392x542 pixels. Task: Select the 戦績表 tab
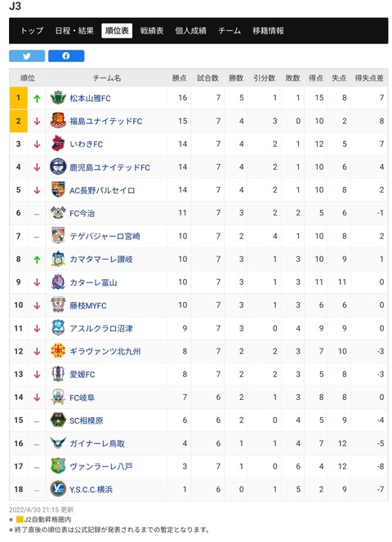pyautogui.click(x=152, y=31)
